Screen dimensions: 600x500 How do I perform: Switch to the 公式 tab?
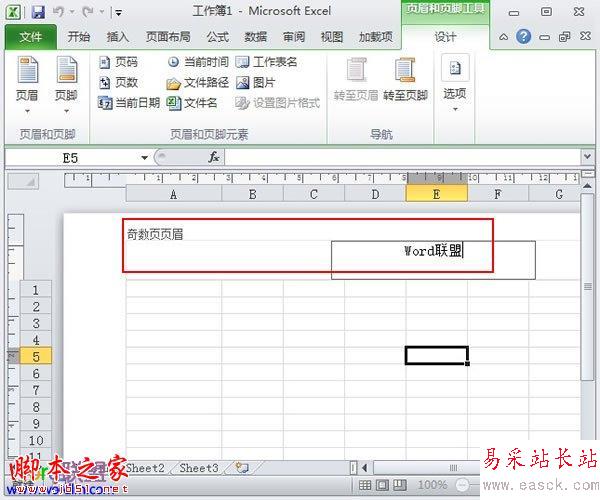tap(217, 37)
